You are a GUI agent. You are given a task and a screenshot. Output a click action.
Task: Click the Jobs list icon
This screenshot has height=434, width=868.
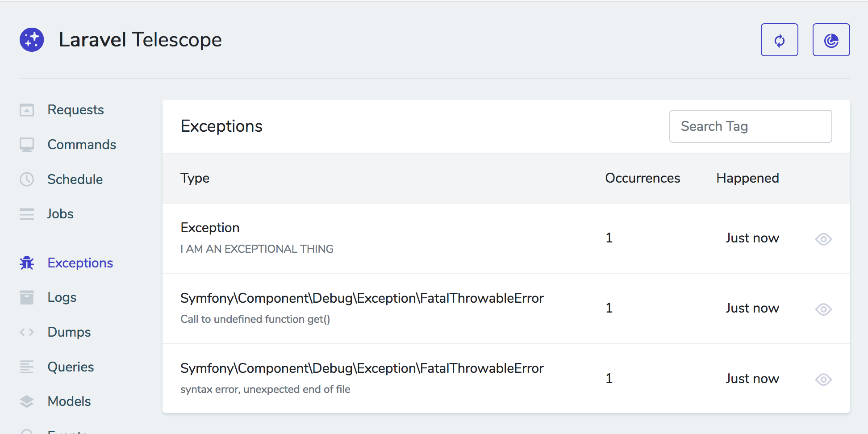tap(27, 214)
